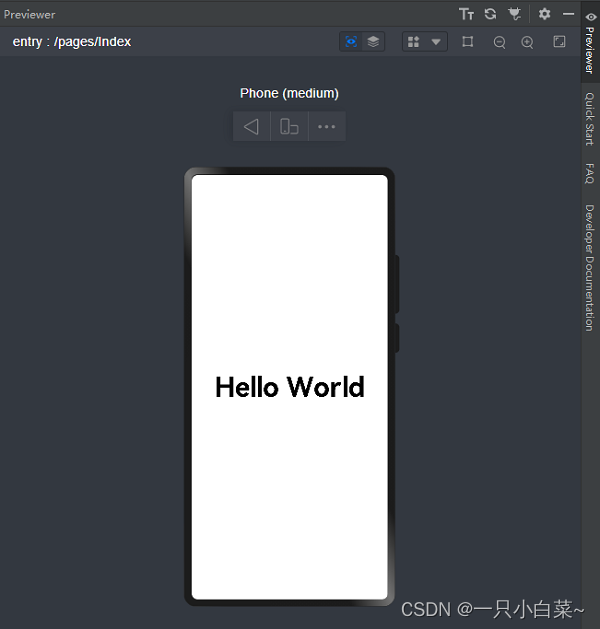Zoom in the preview

click(x=527, y=42)
